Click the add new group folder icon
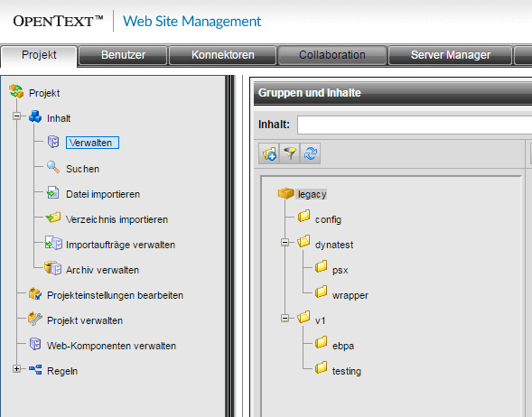Image resolution: width=532 pixels, height=417 pixels. click(269, 153)
